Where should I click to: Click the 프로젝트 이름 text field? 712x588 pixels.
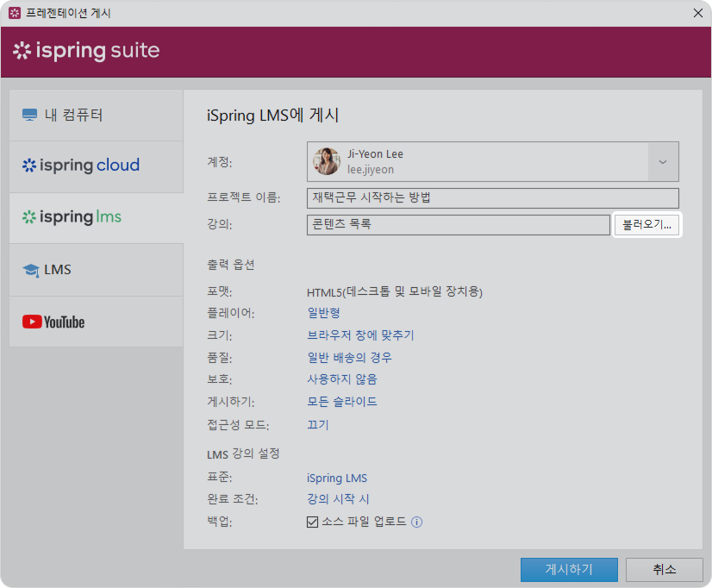[492, 198]
